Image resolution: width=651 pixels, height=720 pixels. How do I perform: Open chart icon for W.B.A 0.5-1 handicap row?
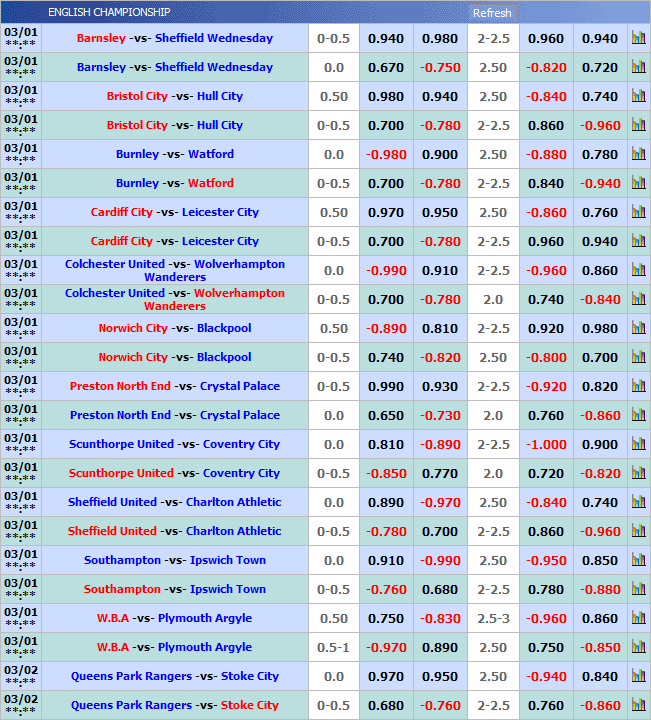tap(638, 648)
